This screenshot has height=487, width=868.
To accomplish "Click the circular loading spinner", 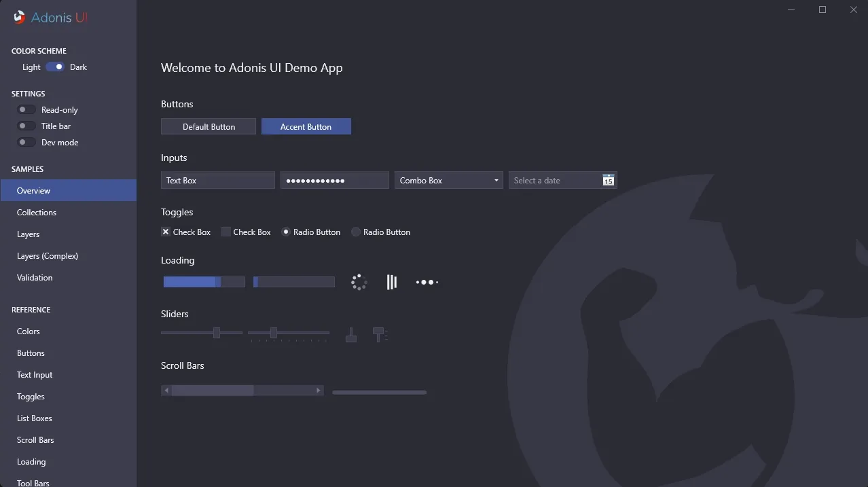I will (359, 281).
